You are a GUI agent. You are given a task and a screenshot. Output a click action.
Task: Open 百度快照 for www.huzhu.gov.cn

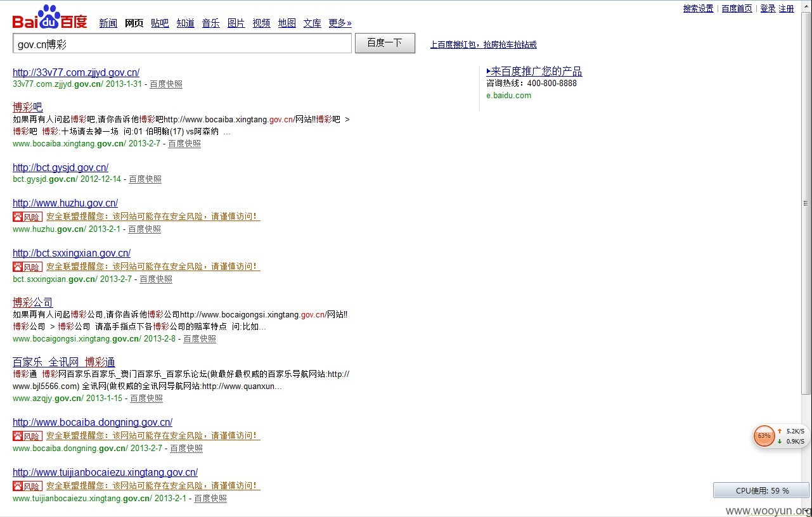coord(145,229)
